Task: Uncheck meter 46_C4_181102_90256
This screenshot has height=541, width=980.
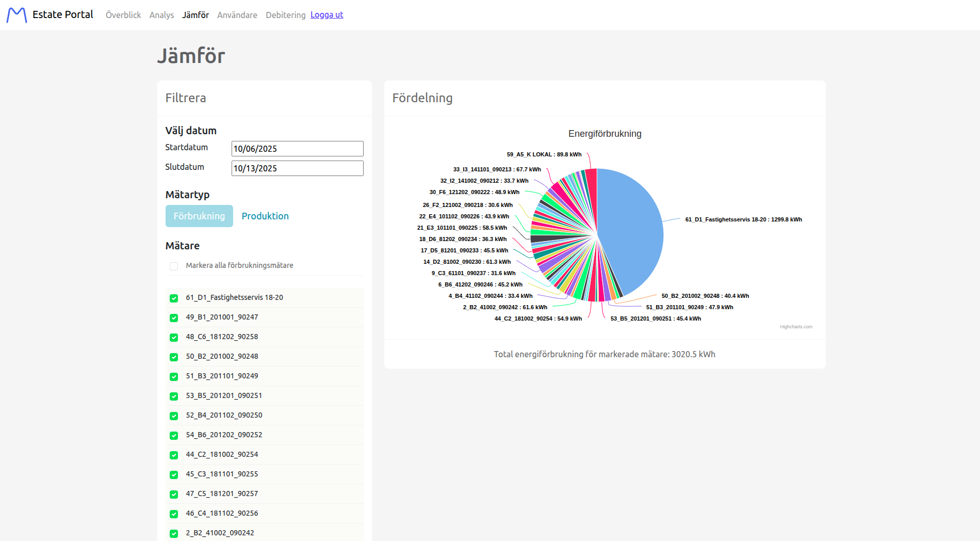Action: tap(174, 514)
